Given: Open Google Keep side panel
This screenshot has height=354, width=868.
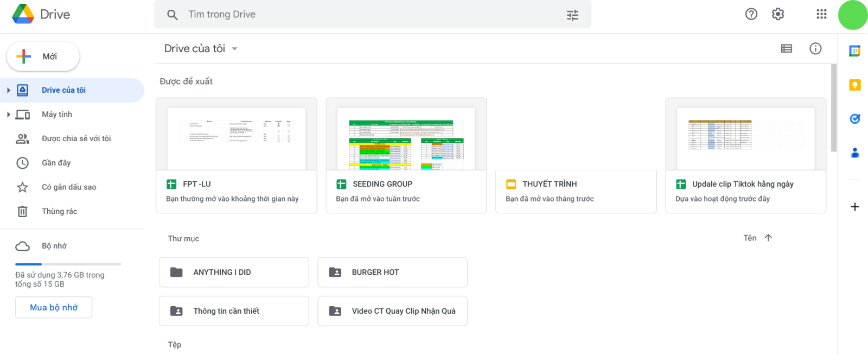Looking at the screenshot, I should 855,85.
